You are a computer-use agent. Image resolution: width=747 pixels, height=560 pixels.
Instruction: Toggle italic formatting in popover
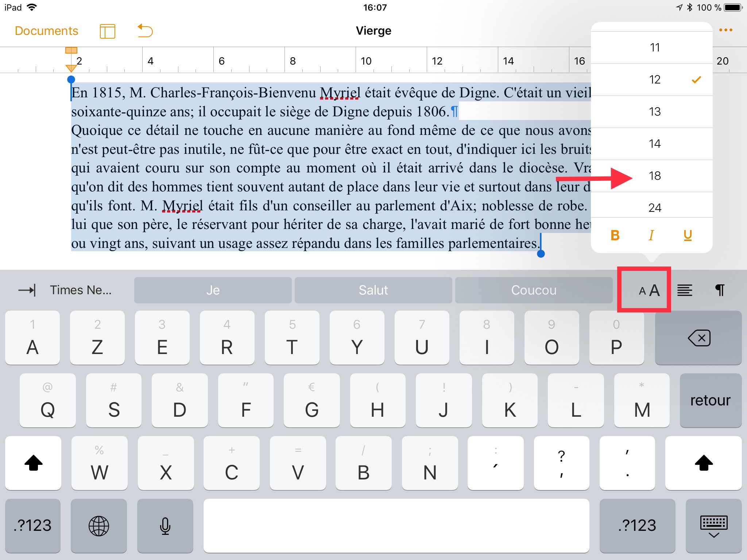pyautogui.click(x=651, y=236)
